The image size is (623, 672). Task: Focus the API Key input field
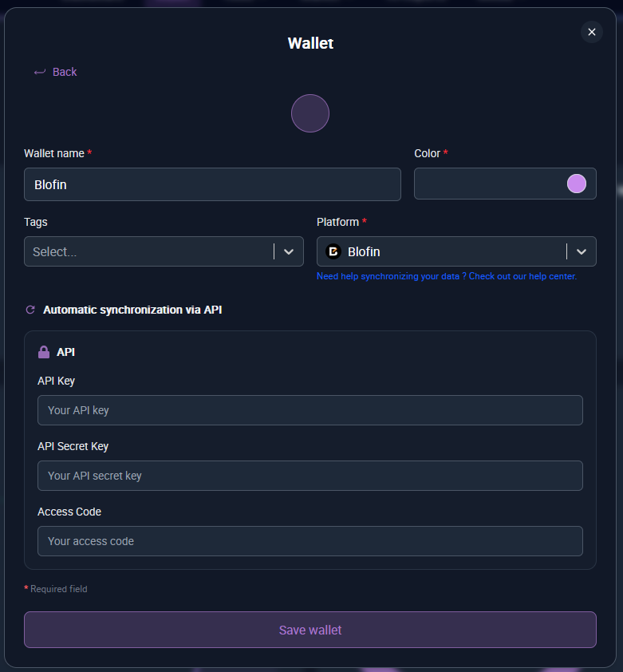[x=310, y=410]
